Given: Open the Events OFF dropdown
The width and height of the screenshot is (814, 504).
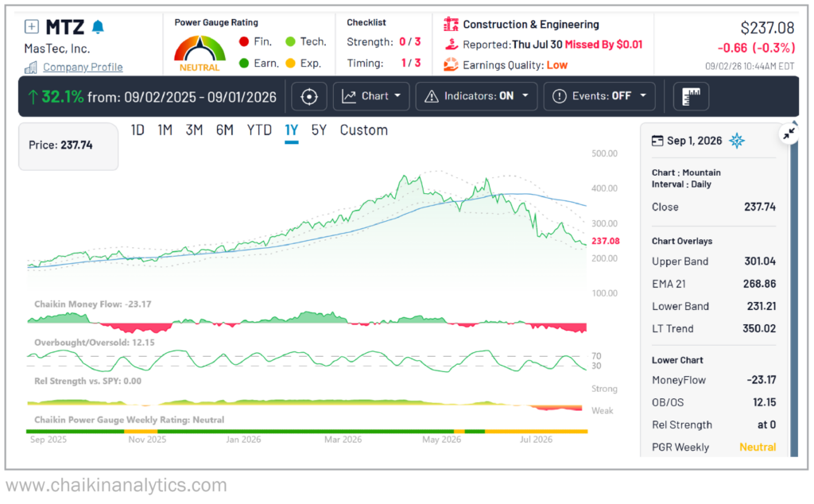Looking at the screenshot, I should [x=599, y=96].
